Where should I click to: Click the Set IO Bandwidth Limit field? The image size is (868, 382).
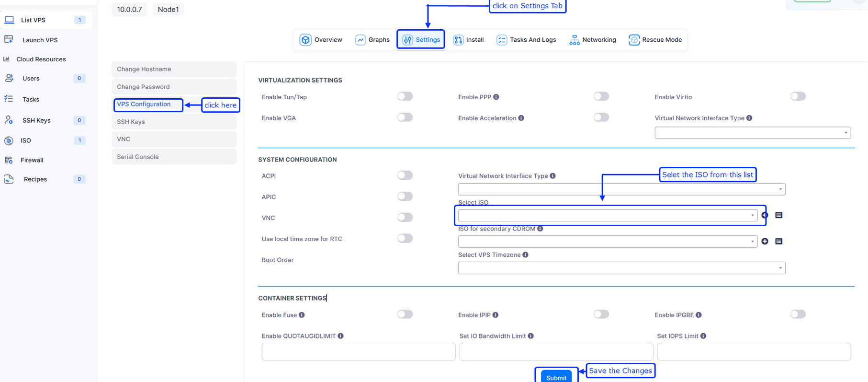556,352
